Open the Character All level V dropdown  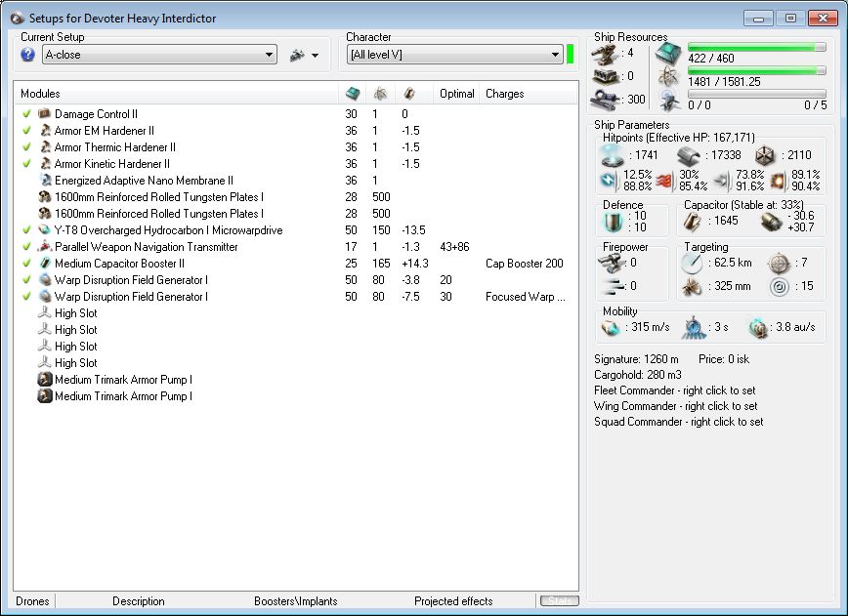tap(455, 55)
